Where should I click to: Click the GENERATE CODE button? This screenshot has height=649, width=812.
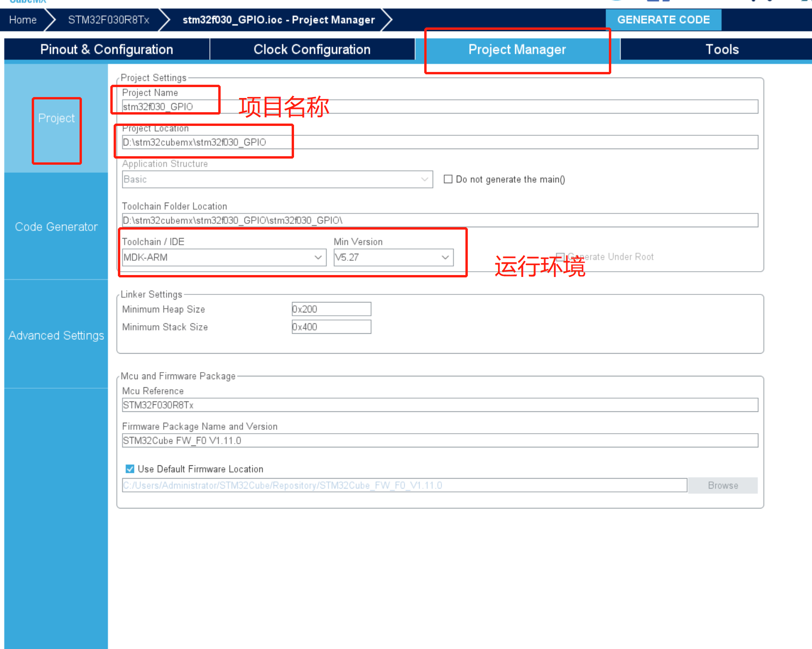663,20
